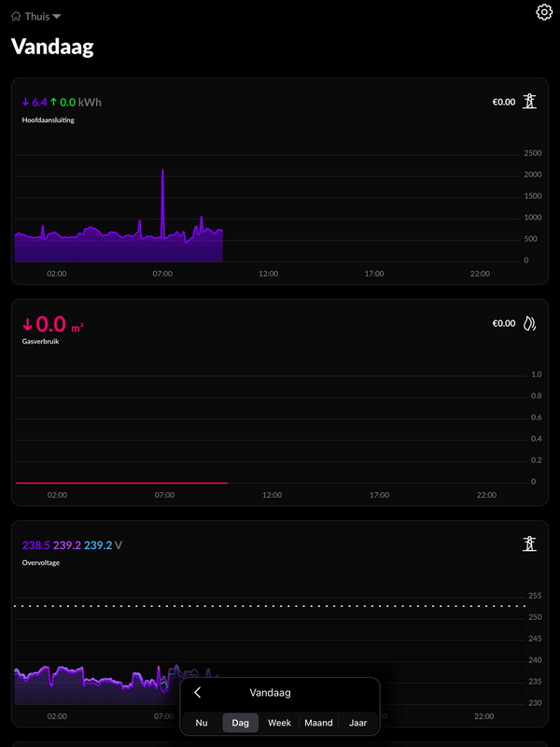This screenshot has width=560, height=747.
Task: Click the €0.00 cost in Hoofdaansluiting card
Action: (x=504, y=102)
